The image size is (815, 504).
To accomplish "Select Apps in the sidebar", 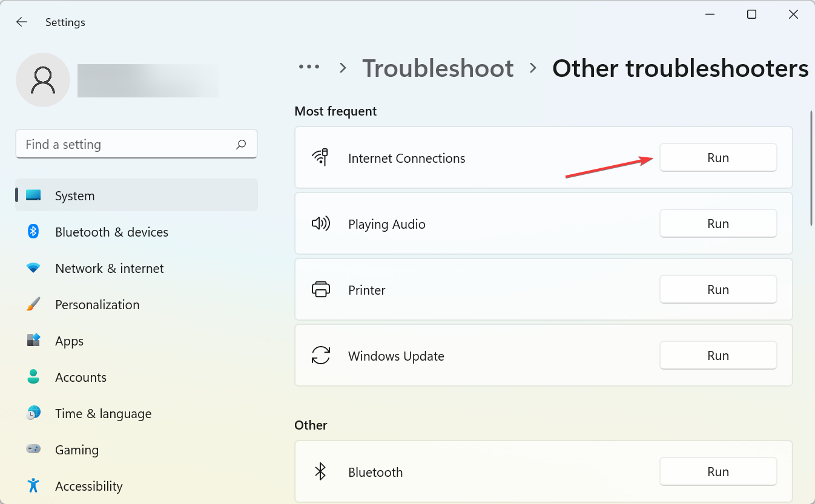I will [x=70, y=341].
